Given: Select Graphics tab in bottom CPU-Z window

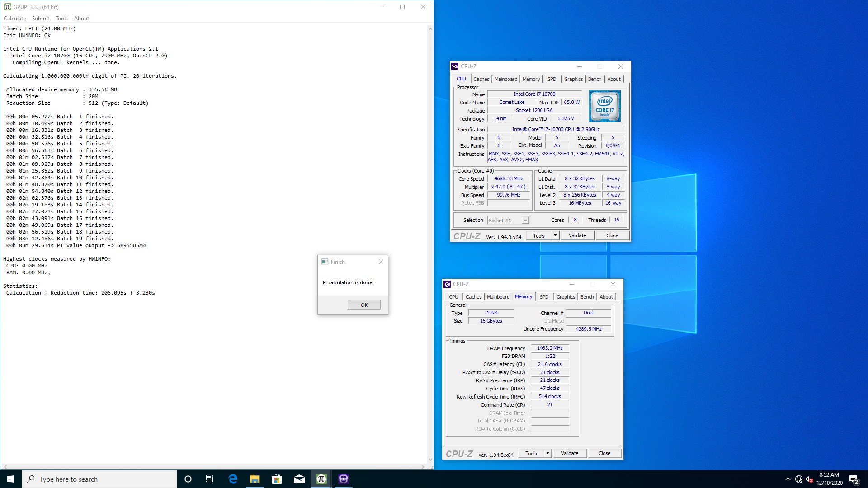Looking at the screenshot, I should click(566, 297).
